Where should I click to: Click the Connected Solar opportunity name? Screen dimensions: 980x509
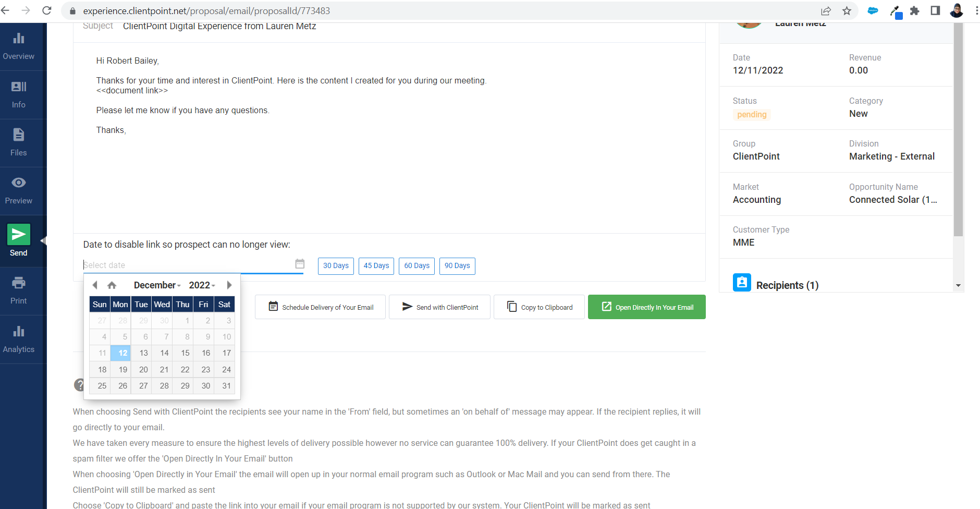point(893,200)
